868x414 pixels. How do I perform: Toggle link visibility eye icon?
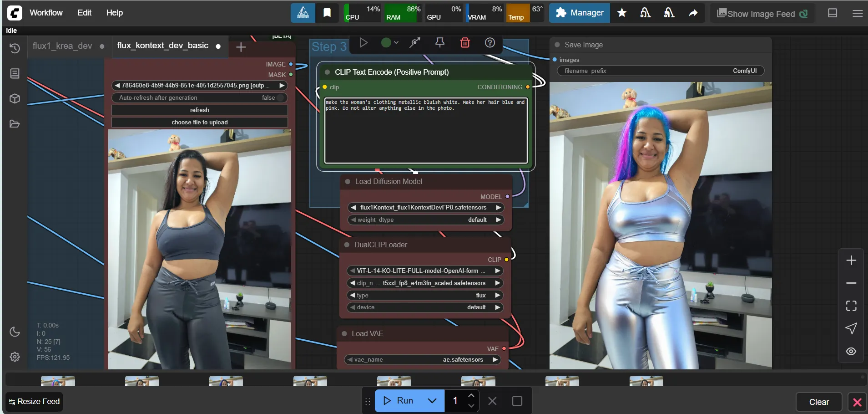tap(851, 352)
